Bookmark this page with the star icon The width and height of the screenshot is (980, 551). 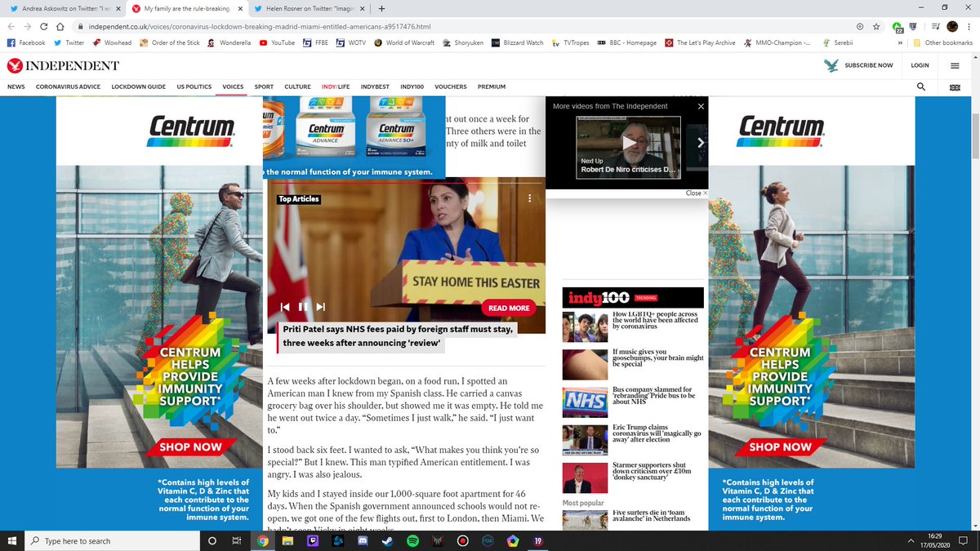878,26
